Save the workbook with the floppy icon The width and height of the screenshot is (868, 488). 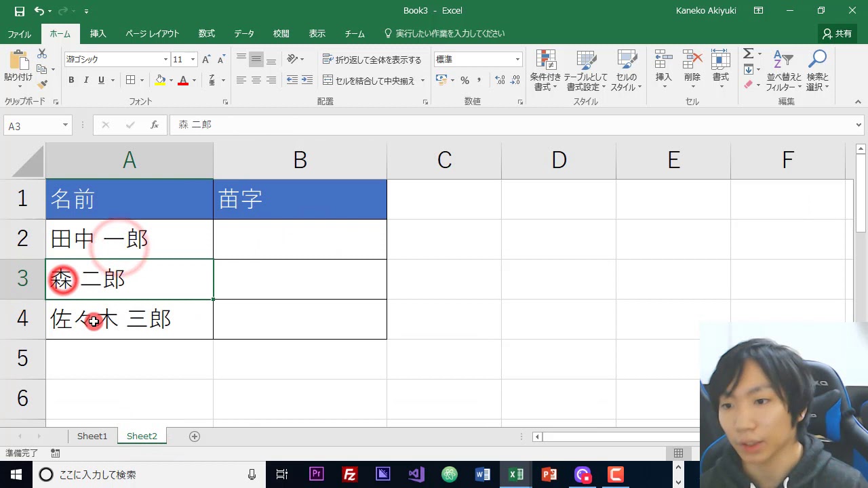[x=19, y=11]
